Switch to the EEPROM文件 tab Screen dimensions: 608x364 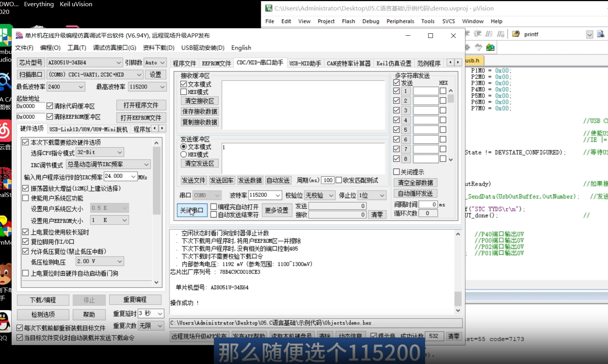216,63
